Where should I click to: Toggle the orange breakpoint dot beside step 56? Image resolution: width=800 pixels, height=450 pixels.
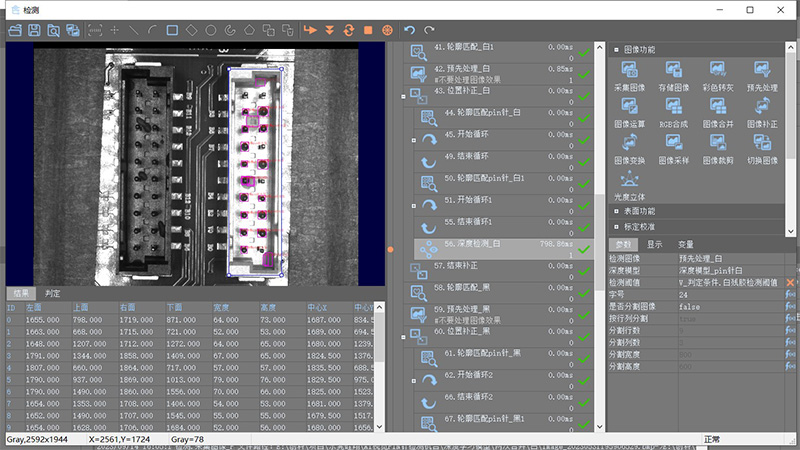coord(390,248)
